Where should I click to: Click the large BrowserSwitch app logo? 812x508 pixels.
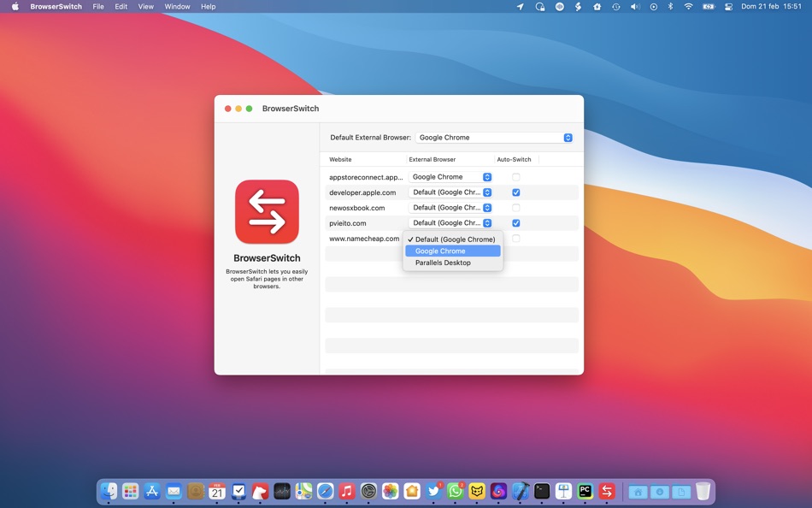(x=267, y=211)
